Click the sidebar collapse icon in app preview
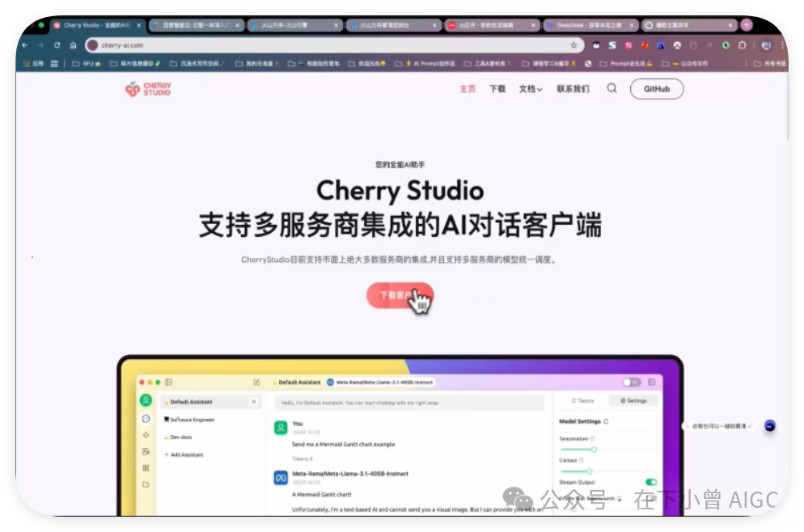This screenshot has height=532, width=804. 169,382
